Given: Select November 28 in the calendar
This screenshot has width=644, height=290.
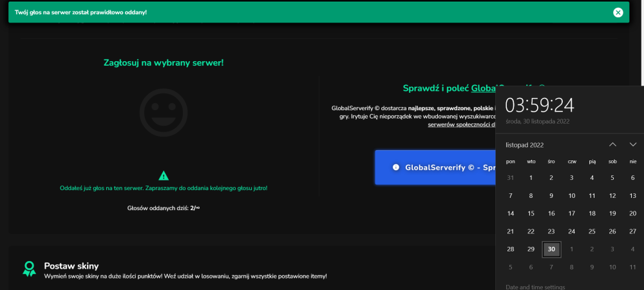Looking at the screenshot, I should click(x=511, y=249).
